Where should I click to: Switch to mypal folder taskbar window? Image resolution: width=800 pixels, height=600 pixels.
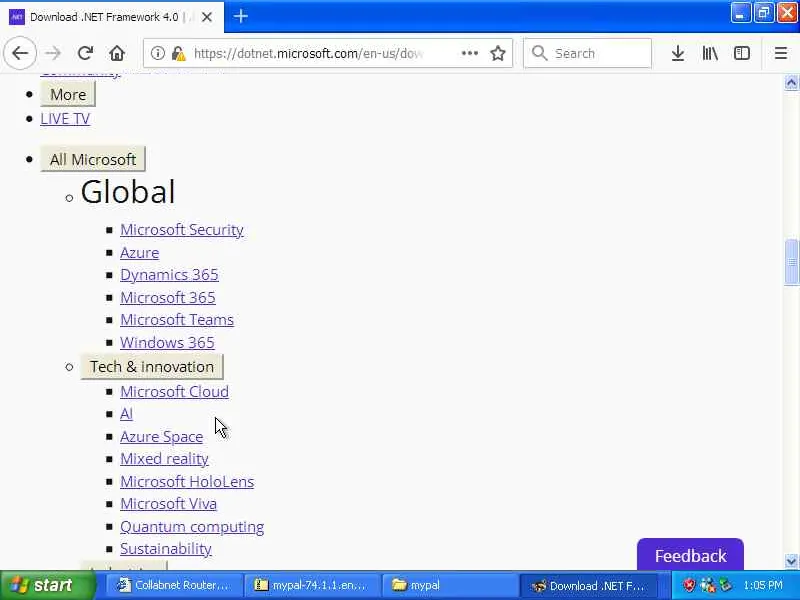tap(449, 585)
